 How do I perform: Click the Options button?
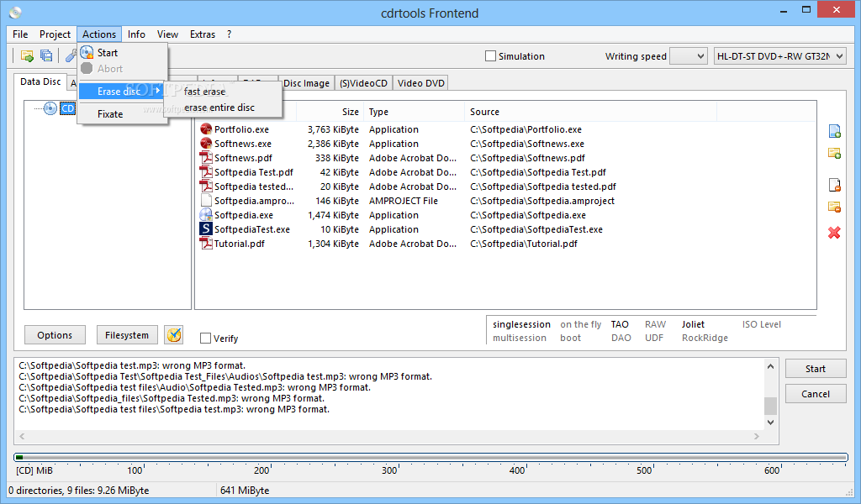[x=55, y=335]
